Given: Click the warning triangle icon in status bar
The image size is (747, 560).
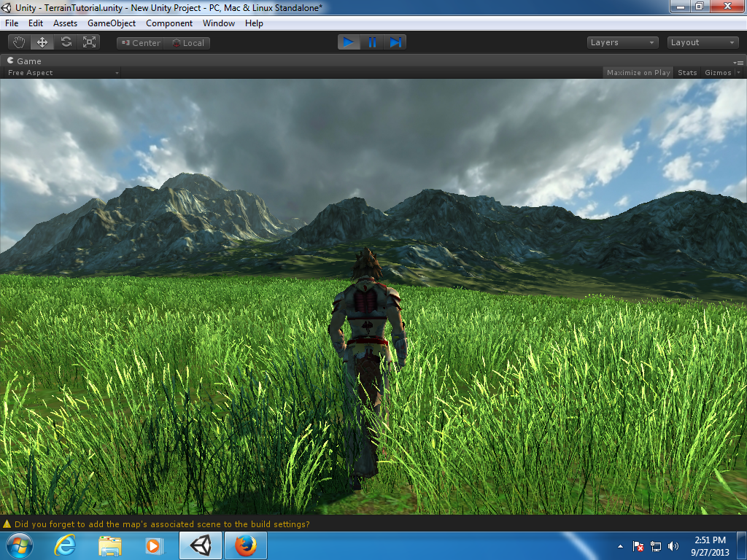Looking at the screenshot, I should (x=7, y=524).
